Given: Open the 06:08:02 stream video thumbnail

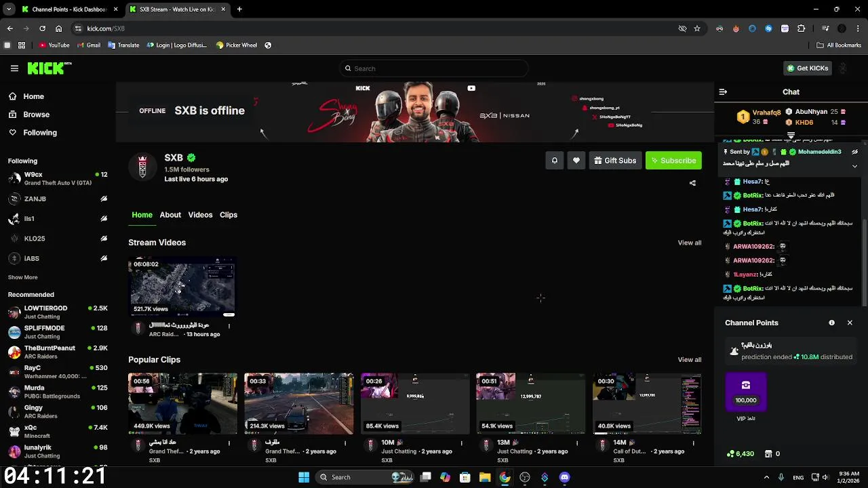Looking at the screenshot, I should (182, 287).
